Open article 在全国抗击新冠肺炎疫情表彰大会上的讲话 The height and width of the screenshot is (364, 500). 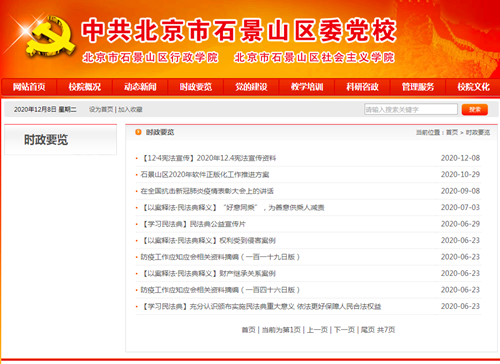(x=207, y=191)
